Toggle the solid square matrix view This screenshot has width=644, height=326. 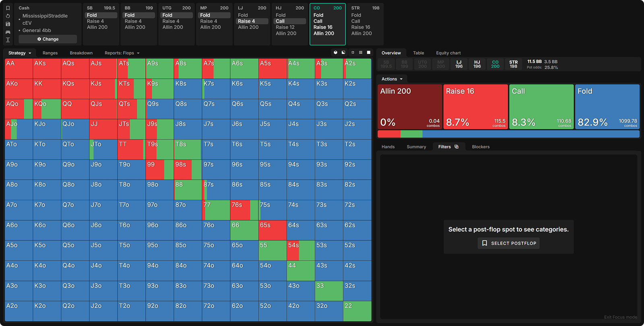pyautogui.click(x=369, y=53)
